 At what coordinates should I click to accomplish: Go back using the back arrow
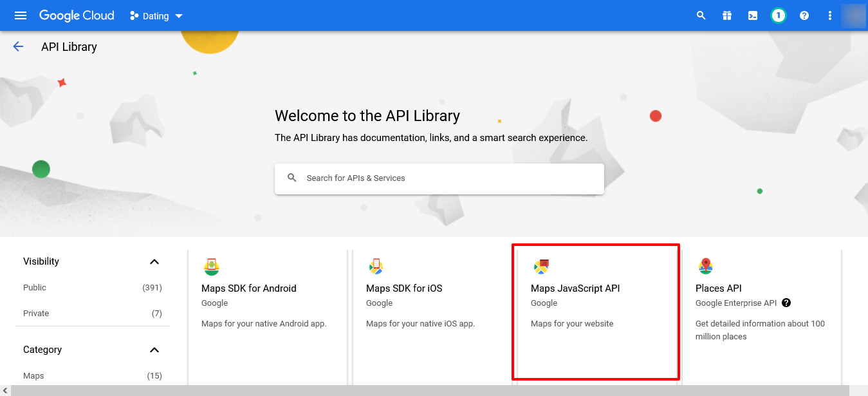[x=18, y=46]
